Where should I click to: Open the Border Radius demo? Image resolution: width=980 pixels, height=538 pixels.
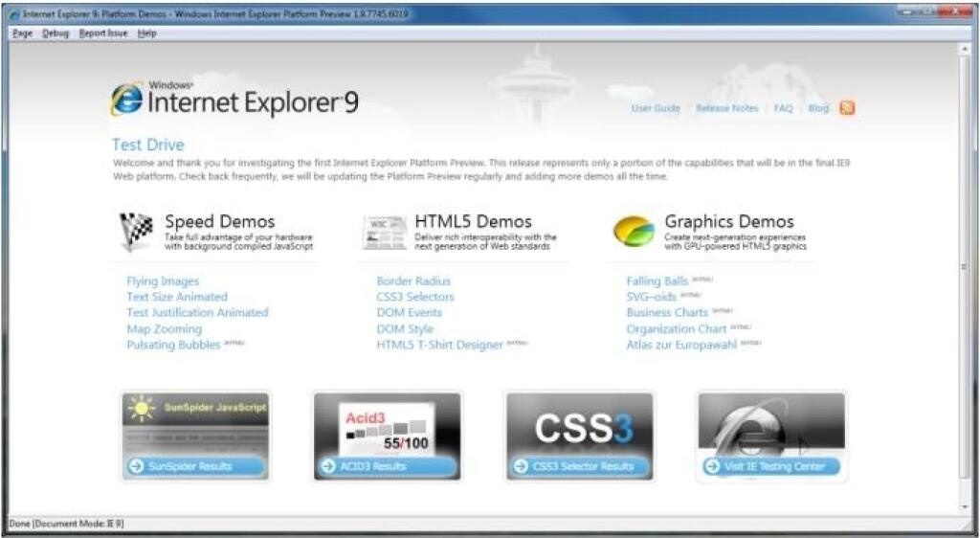point(413,281)
